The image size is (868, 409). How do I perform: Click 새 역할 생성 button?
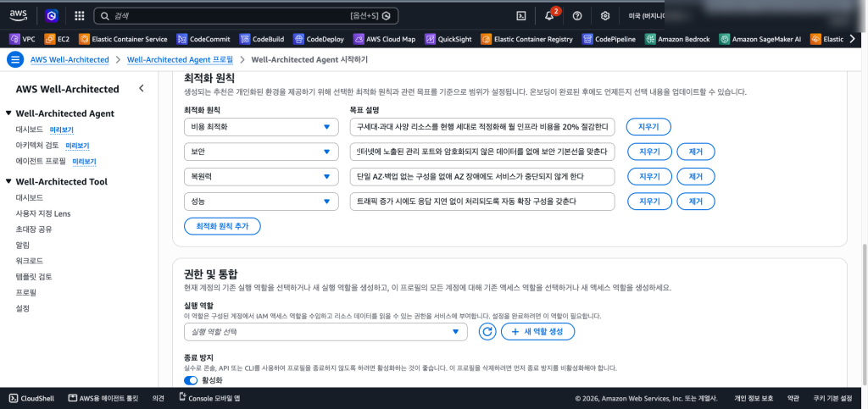point(538,332)
